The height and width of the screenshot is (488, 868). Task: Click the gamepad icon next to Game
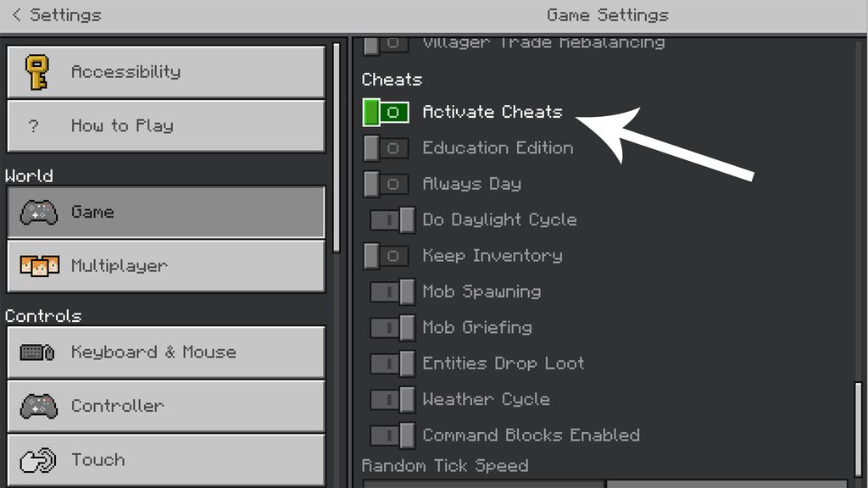pyautogui.click(x=38, y=212)
